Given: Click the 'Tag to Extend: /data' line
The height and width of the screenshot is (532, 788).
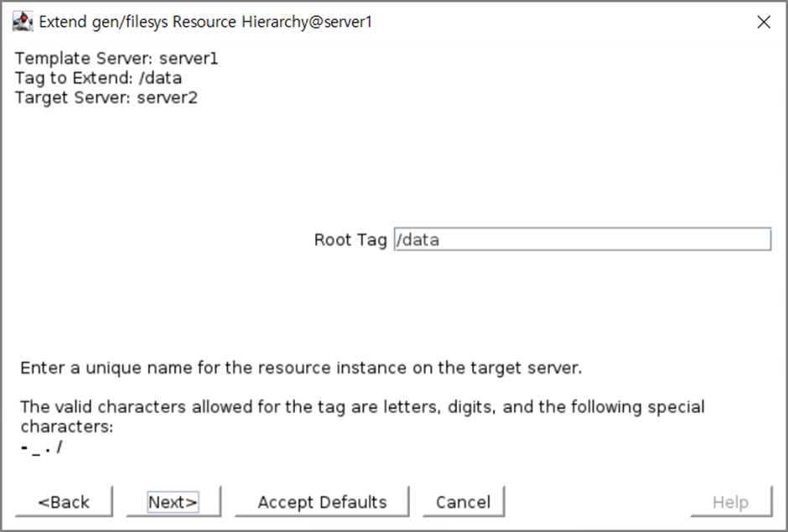Looking at the screenshot, I should [99, 78].
